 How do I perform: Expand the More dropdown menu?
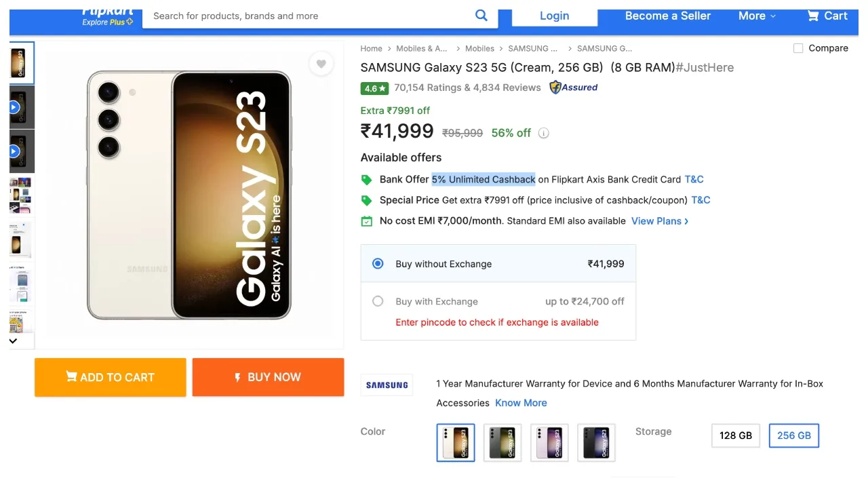coord(757,16)
